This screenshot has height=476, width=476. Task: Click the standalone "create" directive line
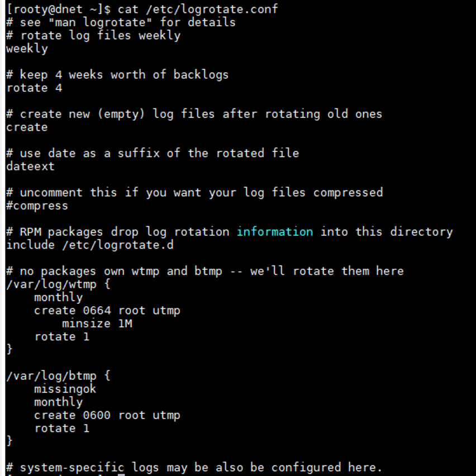(27, 127)
